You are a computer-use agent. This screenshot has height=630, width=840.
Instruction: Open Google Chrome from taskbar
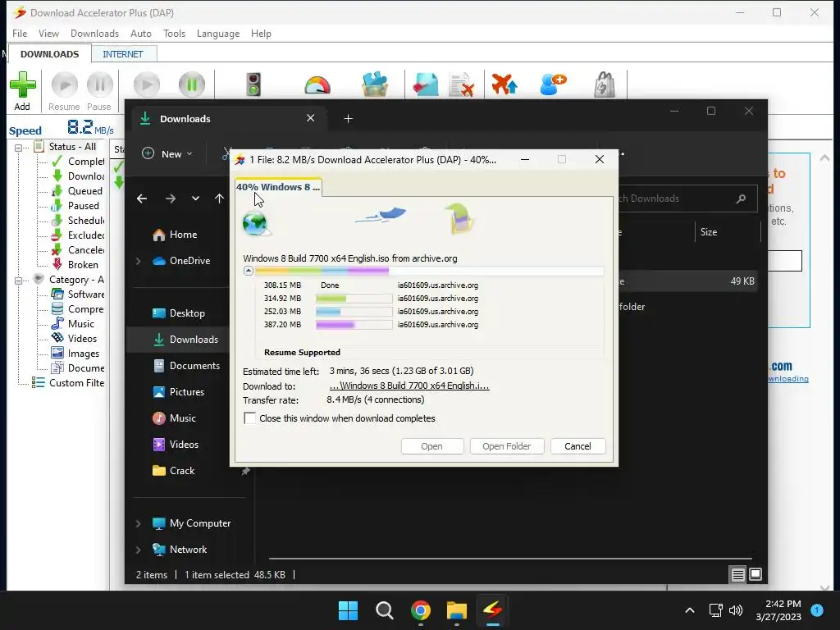(x=421, y=610)
